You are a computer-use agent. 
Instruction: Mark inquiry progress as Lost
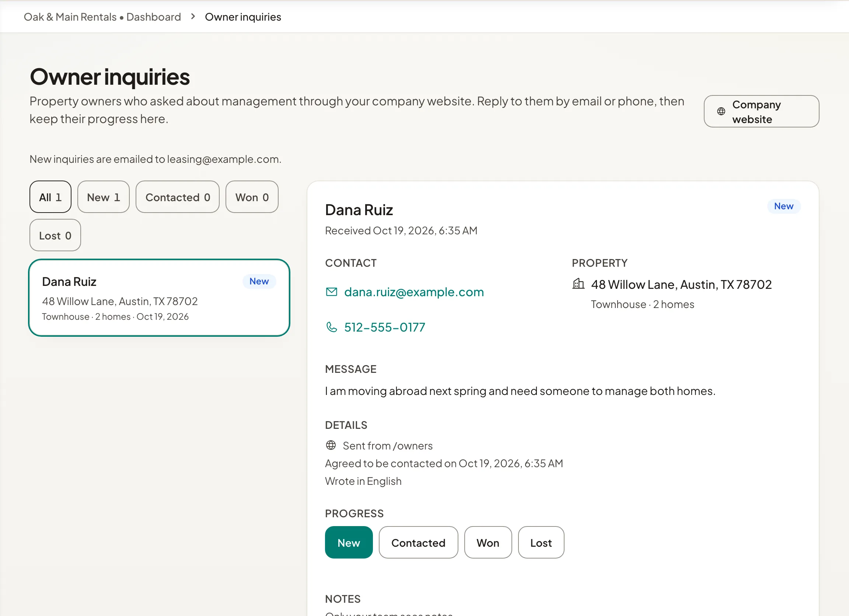click(541, 542)
